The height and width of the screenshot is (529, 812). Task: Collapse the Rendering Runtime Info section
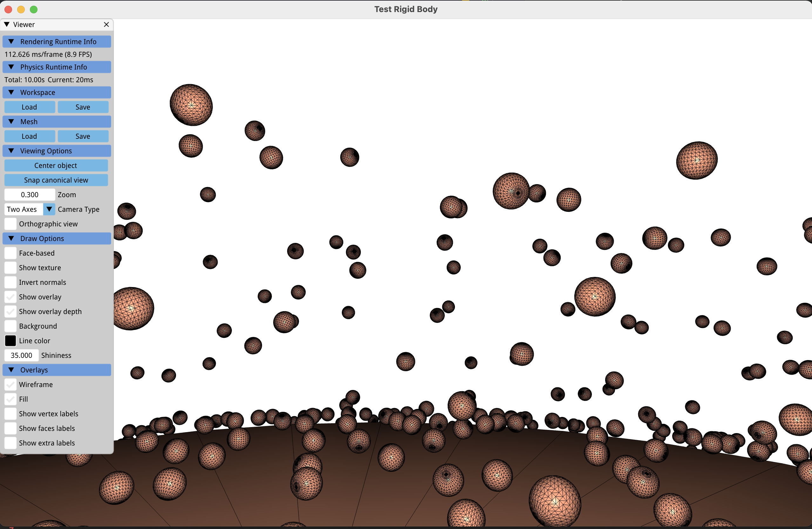pyautogui.click(x=11, y=42)
